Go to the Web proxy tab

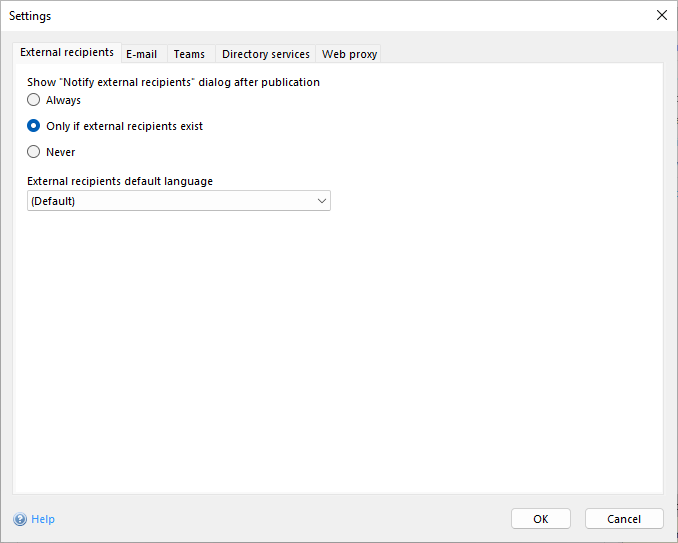click(349, 54)
